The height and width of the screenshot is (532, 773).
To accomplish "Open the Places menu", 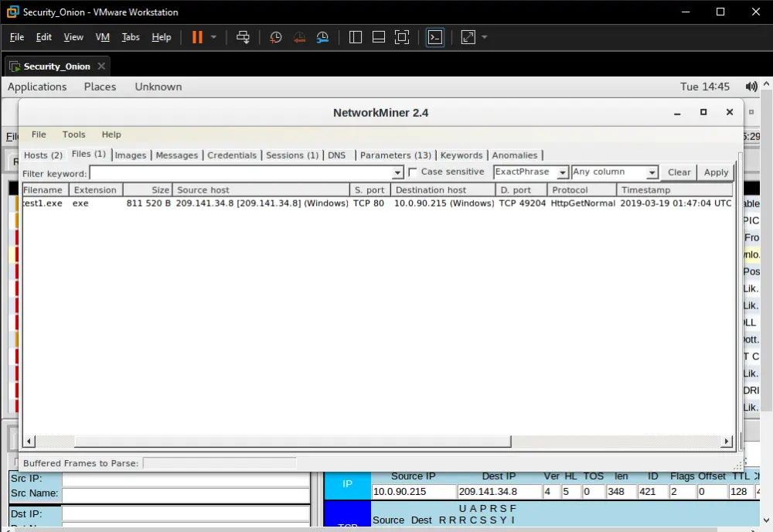I will (x=100, y=87).
